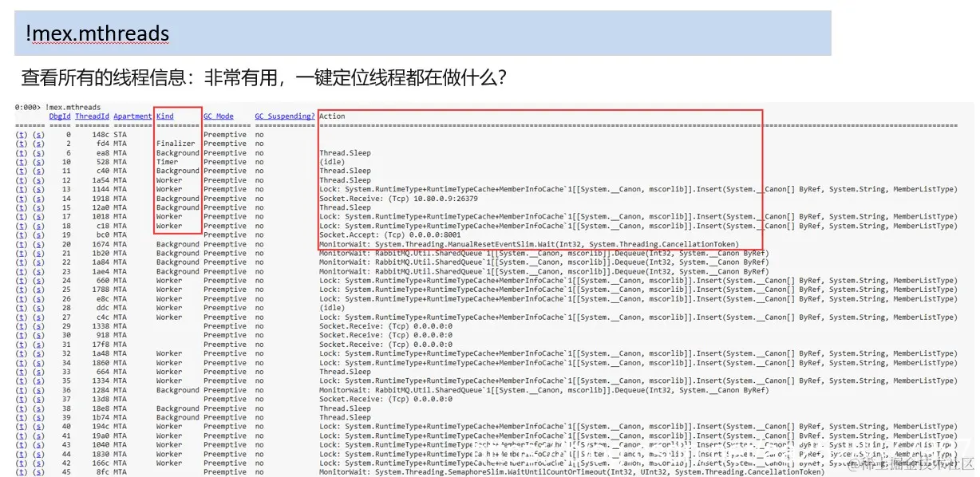
Task: Click (t) for thread id 18e8
Action: pos(22,408)
